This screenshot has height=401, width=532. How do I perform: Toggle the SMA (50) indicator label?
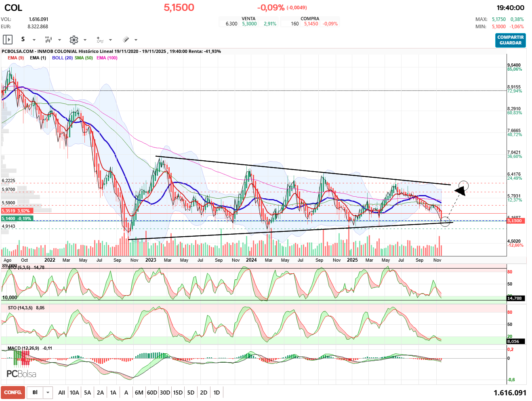(x=84, y=58)
